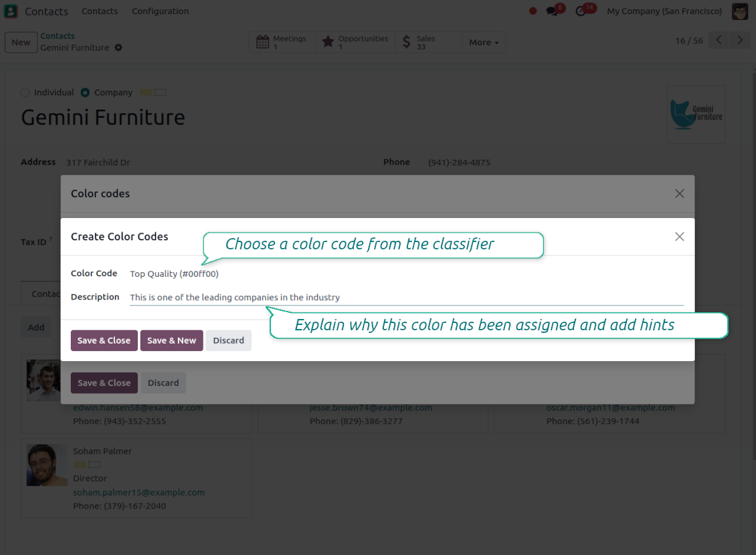756x555 pixels.
Task: Expand the More dropdown
Action: click(x=484, y=42)
